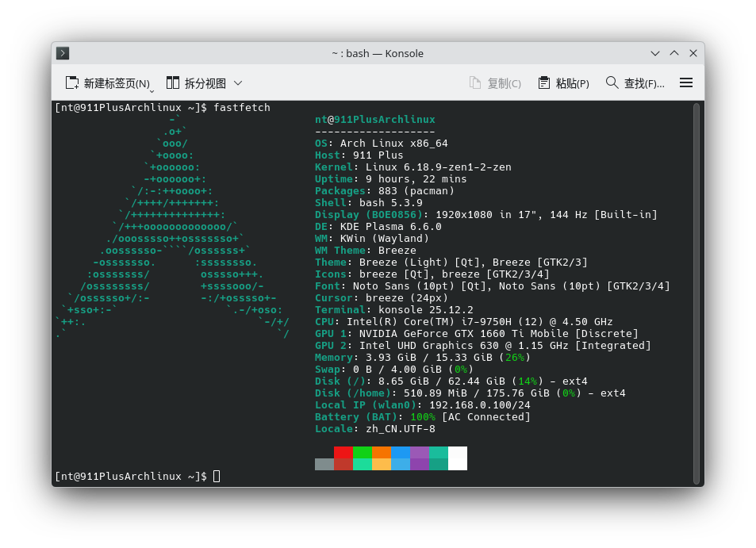
Task: Click the nt@911PlusArchlinux header in fastfetch output
Action: click(x=374, y=120)
